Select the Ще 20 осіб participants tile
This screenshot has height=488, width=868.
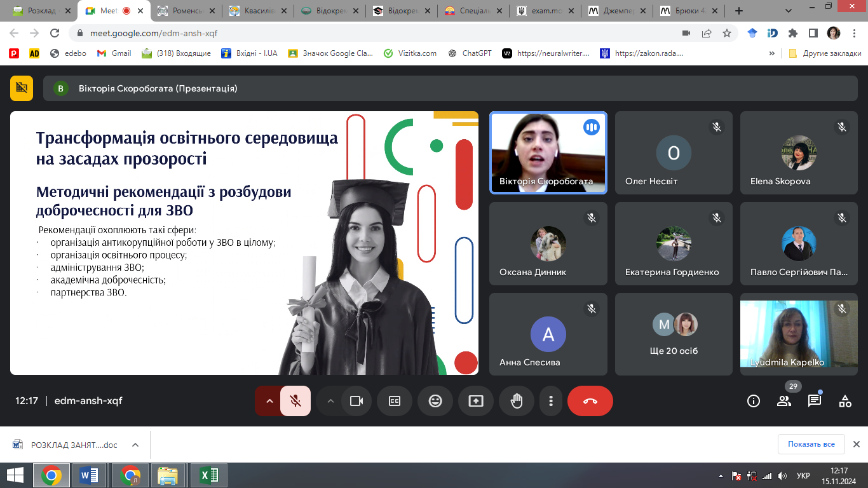(674, 334)
